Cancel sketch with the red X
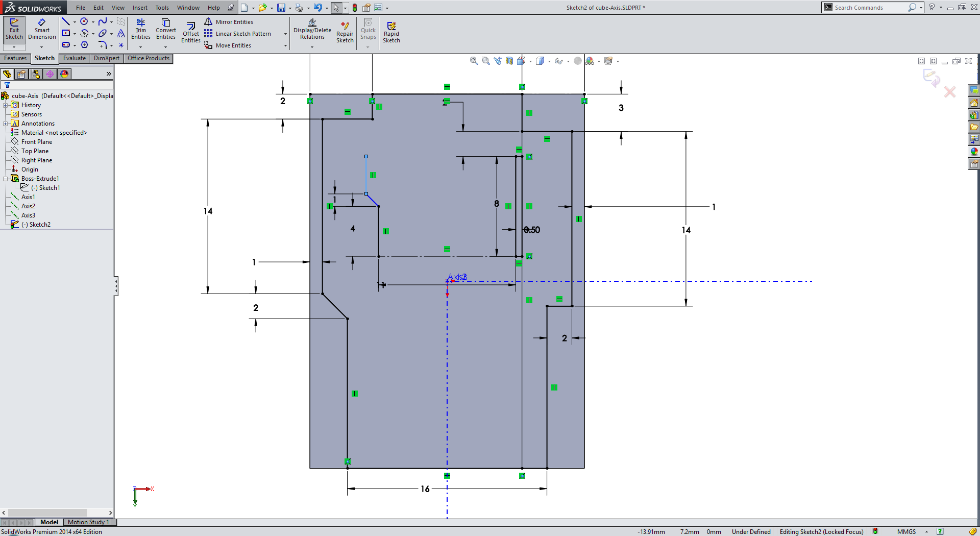This screenshot has height=536, width=980. click(x=950, y=92)
